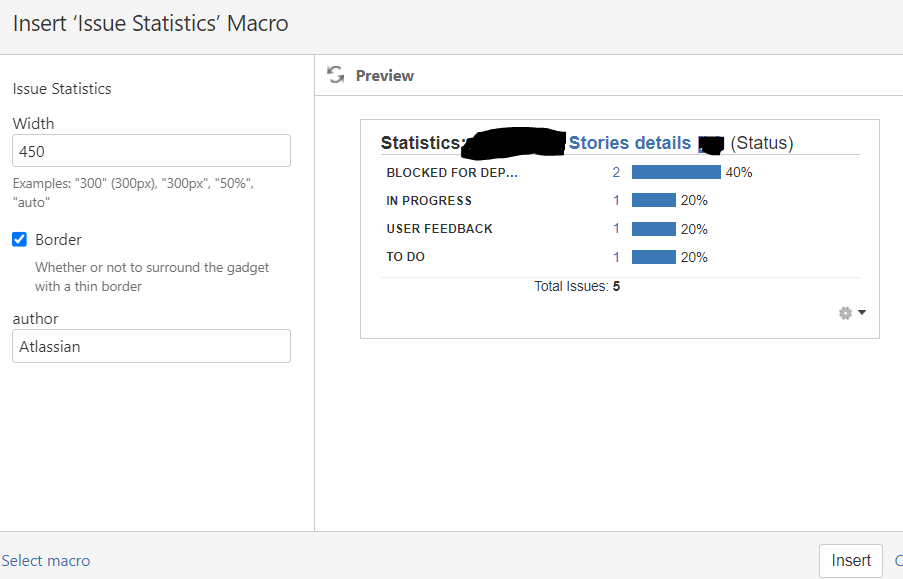
Task: Click the TO DO issue count
Action: pos(617,257)
